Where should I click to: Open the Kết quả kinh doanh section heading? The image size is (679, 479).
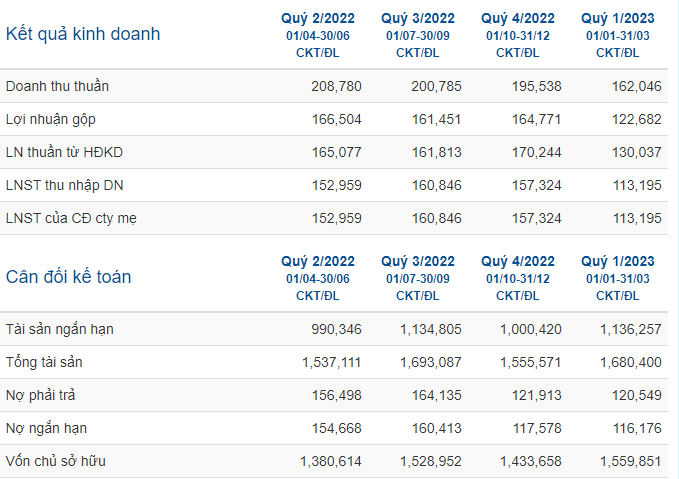[83, 34]
